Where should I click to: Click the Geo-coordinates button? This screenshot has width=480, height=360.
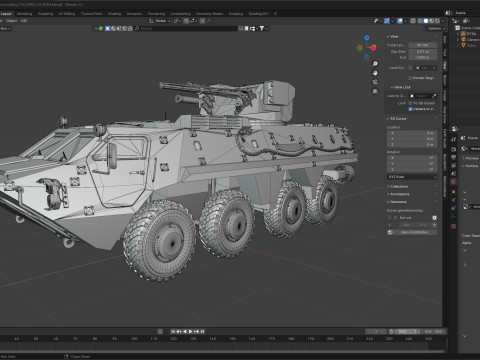click(412, 232)
